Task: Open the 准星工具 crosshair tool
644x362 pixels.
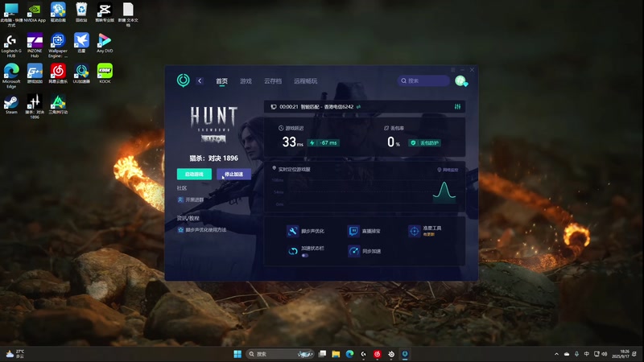Action: (x=425, y=231)
